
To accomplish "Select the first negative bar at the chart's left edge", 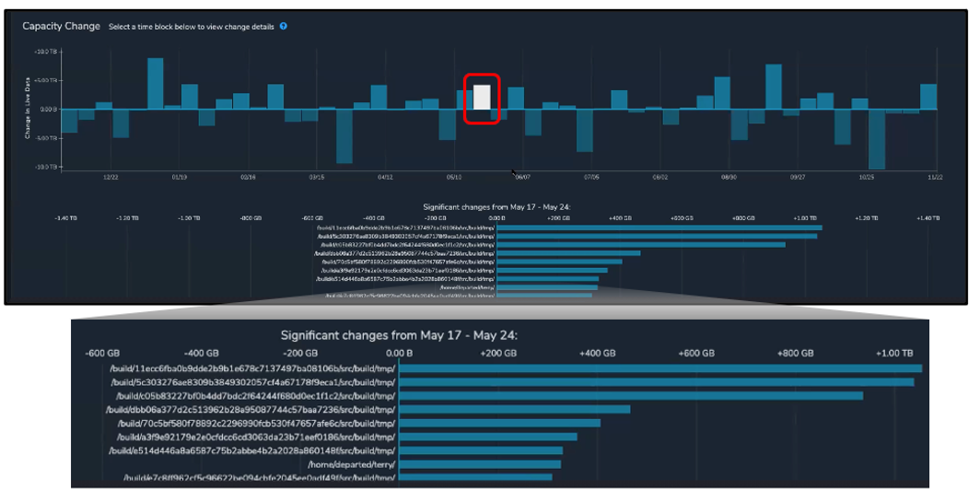I will point(69,121).
